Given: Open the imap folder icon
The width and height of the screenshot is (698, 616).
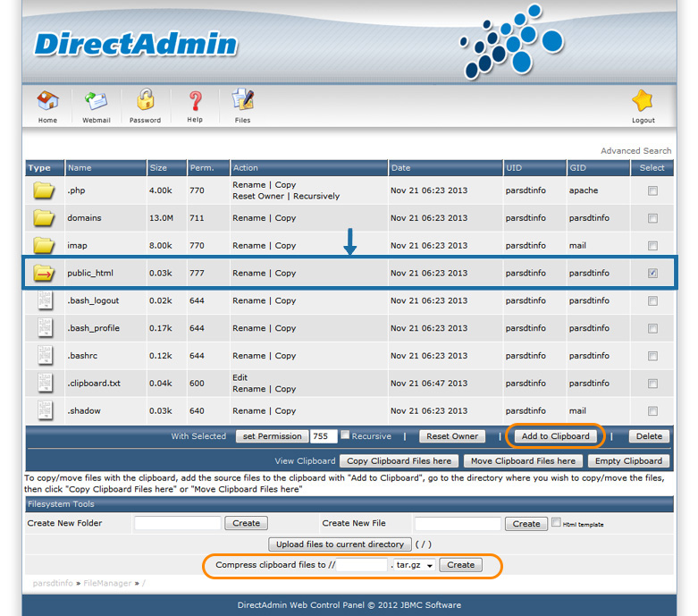Looking at the screenshot, I should 44,246.
